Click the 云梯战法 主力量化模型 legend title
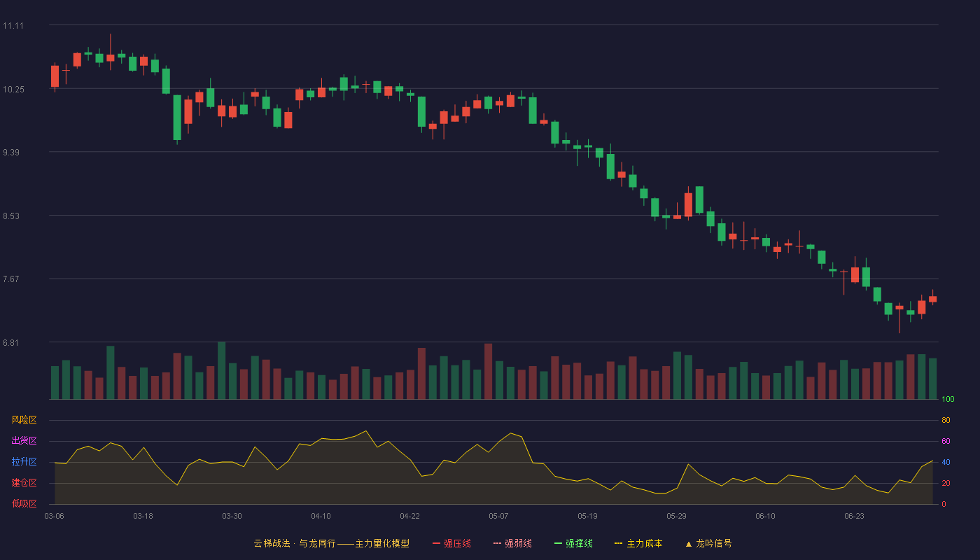980x560 pixels. (x=331, y=543)
